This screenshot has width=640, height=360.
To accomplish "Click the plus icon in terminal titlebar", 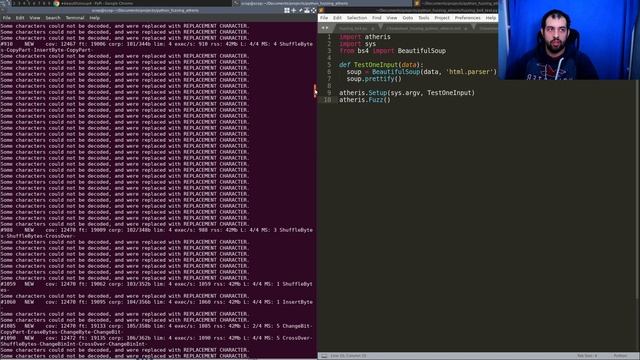I will click(294, 10).
